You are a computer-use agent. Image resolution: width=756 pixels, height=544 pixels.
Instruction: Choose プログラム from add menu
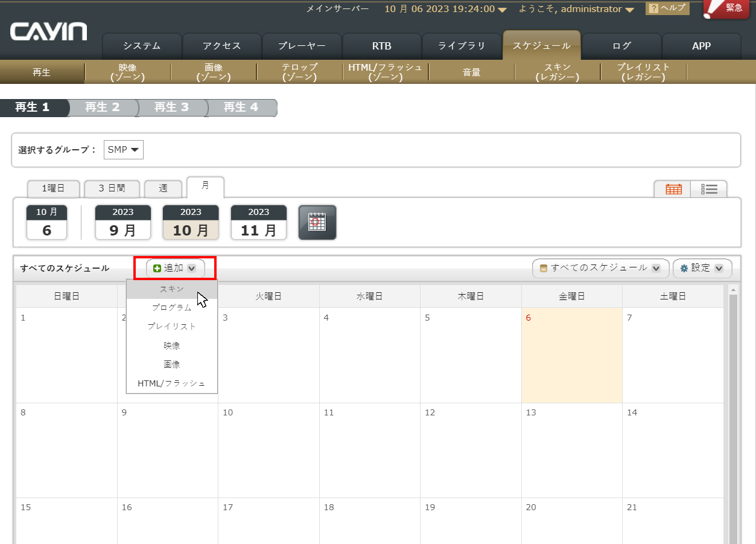pyautogui.click(x=172, y=307)
